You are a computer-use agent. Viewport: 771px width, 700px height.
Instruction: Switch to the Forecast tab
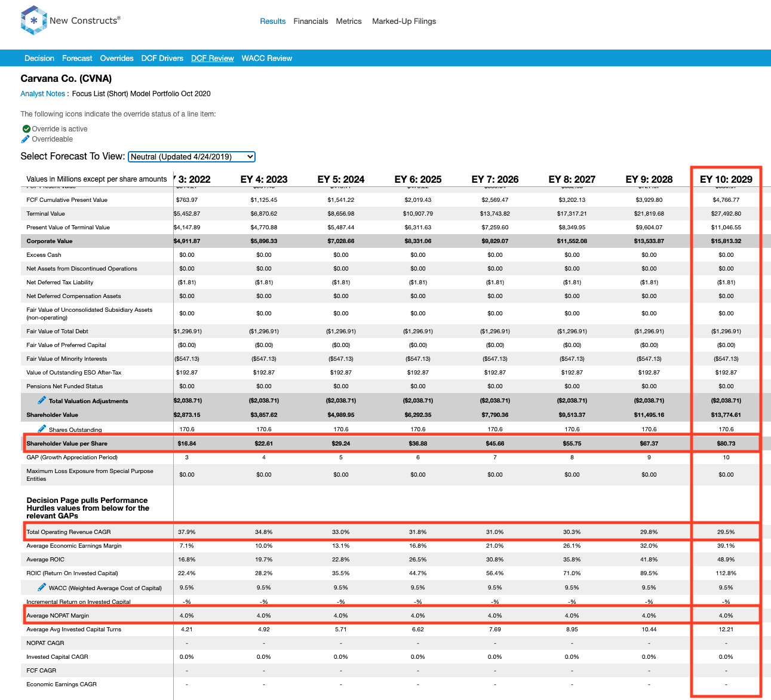(x=77, y=58)
